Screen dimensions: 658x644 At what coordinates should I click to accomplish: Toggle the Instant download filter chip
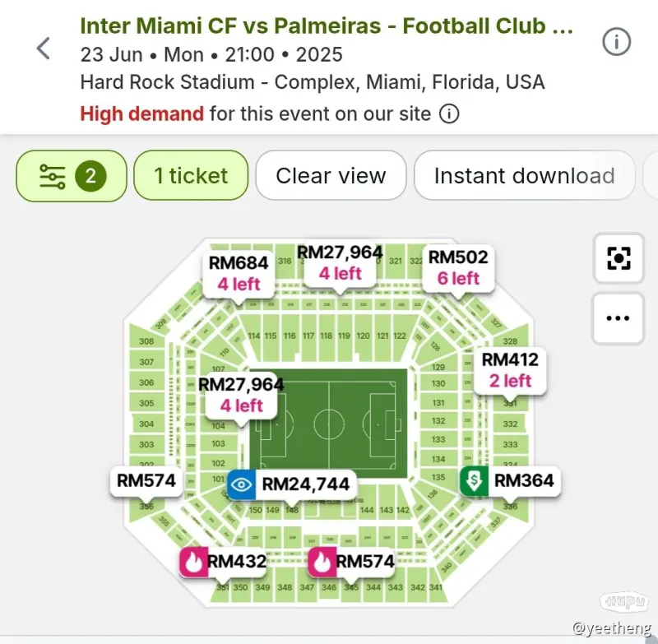pos(524,176)
